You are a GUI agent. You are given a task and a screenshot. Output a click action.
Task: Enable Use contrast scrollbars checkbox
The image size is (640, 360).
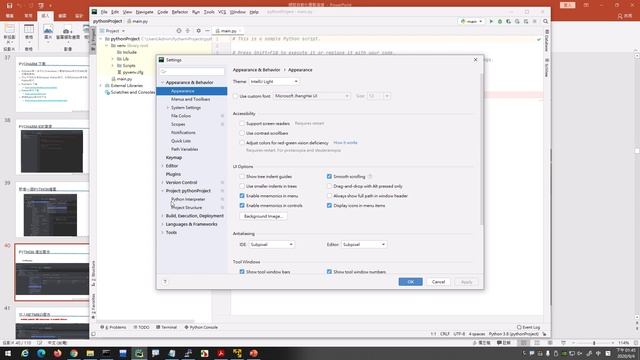pyautogui.click(x=242, y=133)
